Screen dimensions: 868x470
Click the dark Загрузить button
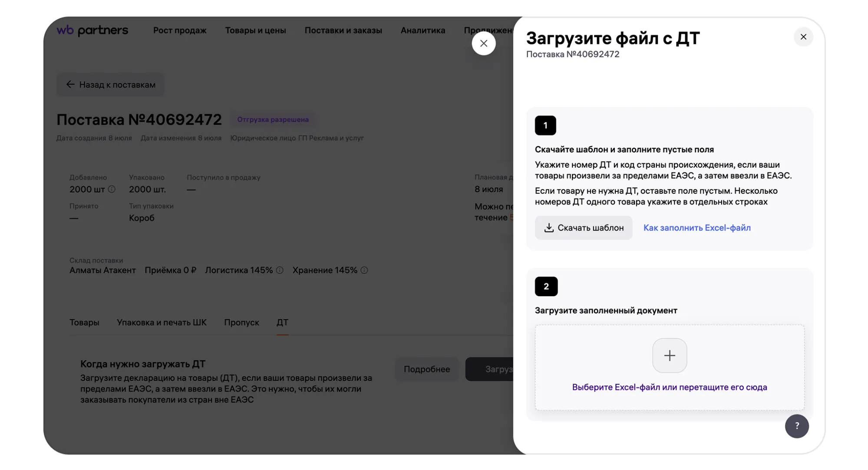(x=489, y=369)
